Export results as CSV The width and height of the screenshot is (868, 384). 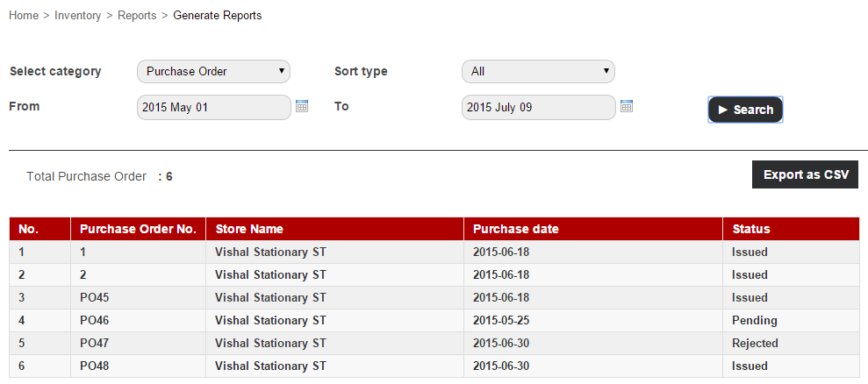[x=805, y=174]
